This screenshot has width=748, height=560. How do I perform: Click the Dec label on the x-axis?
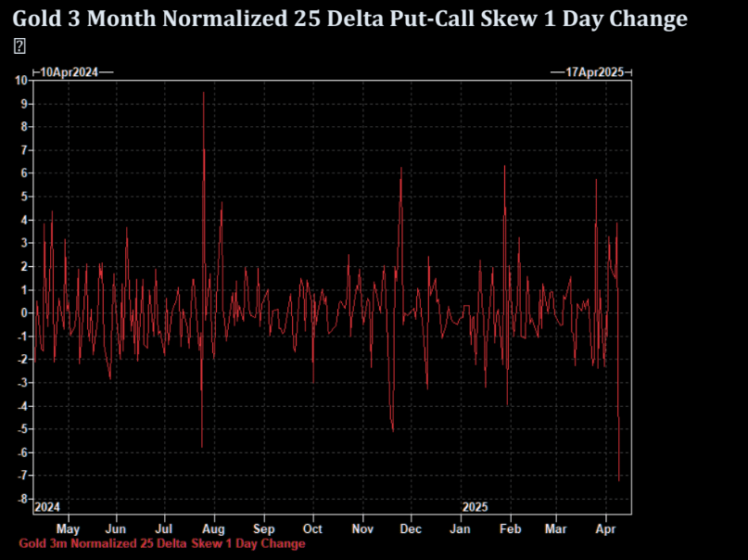(410, 528)
